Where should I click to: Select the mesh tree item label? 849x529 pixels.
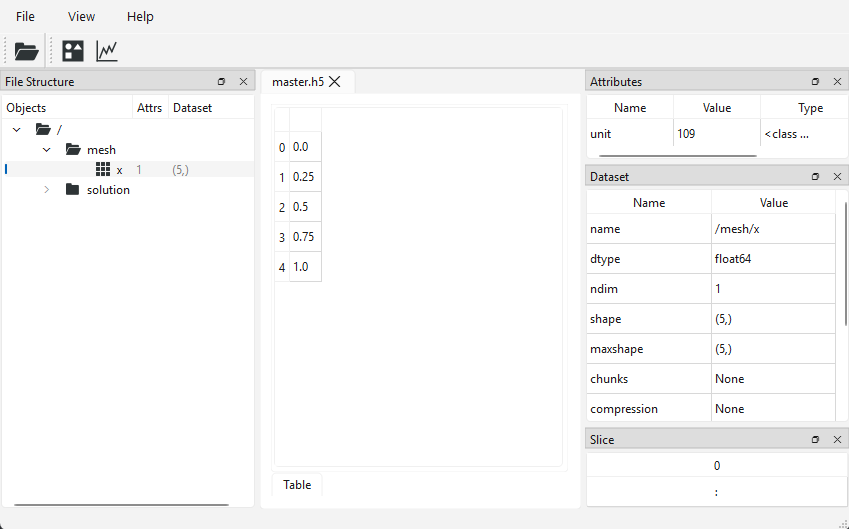101,150
